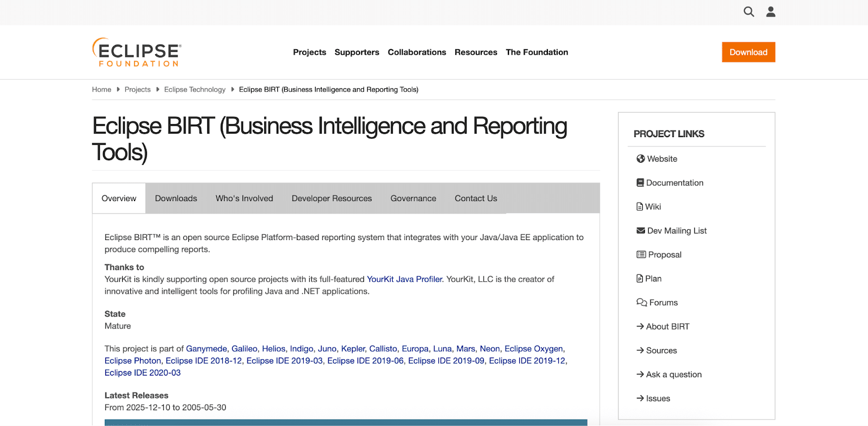
Task: Select the Overview tab
Action: 119,198
